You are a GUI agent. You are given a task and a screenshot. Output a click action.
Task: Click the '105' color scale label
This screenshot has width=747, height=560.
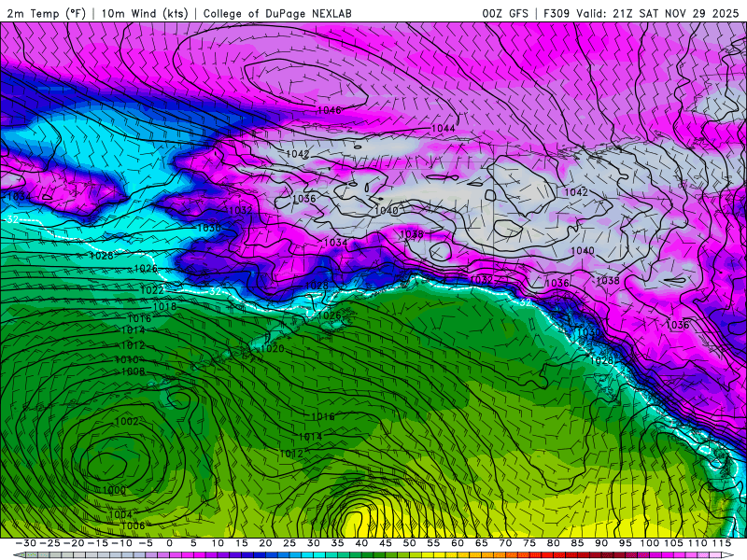point(673,543)
